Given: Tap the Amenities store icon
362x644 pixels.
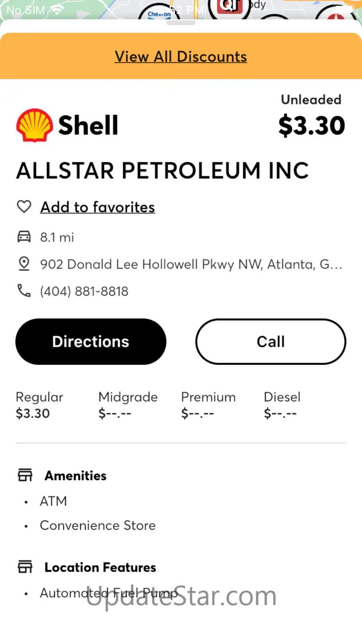Looking at the screenshot, I should pos(25,475).
